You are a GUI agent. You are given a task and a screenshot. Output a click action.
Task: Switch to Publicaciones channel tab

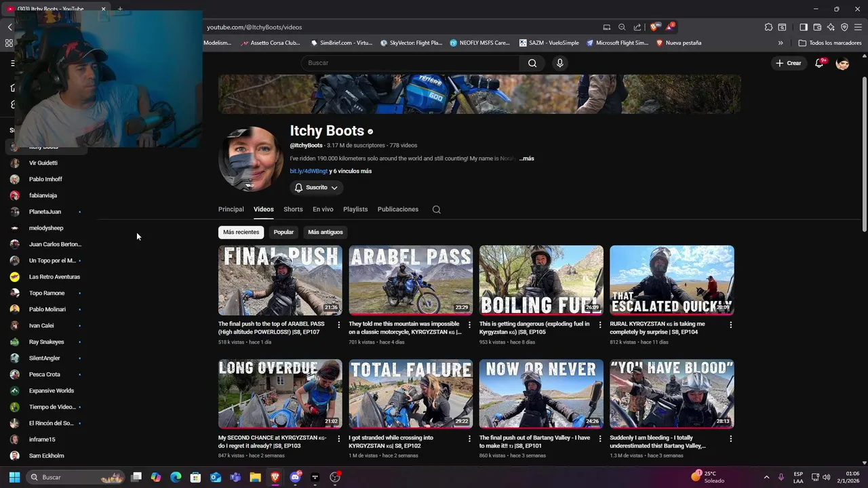(398, 209)
